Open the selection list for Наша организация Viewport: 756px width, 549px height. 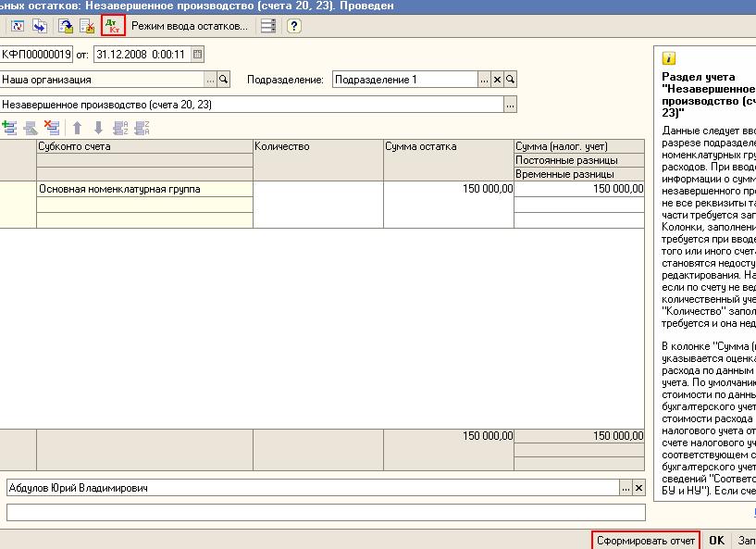click(211, 80)
